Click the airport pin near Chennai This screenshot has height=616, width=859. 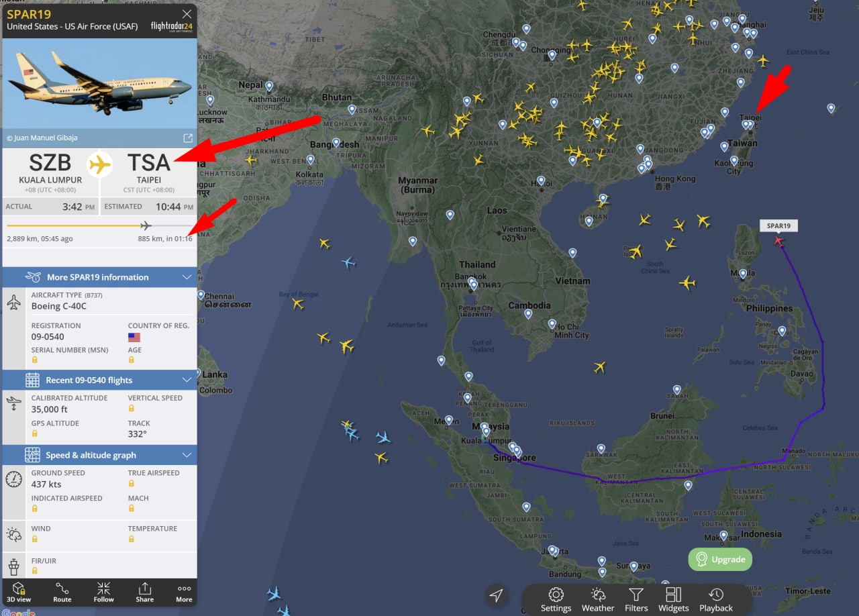(x=201, y=295)
